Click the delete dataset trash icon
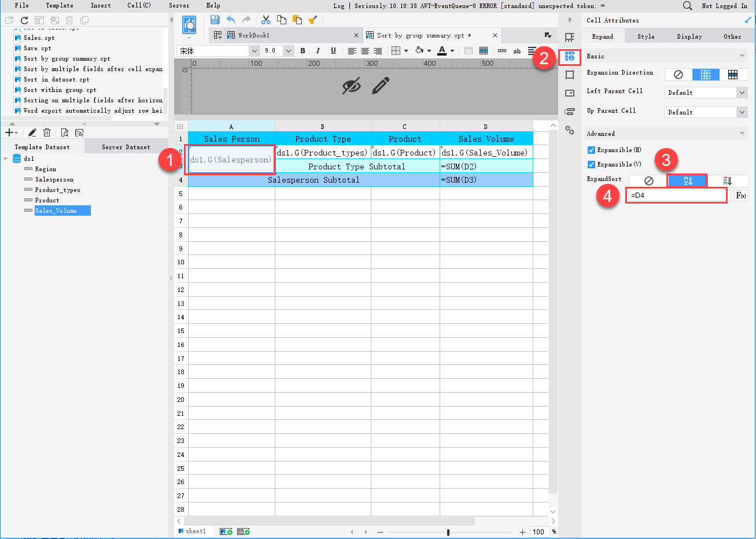 point(47,132)
